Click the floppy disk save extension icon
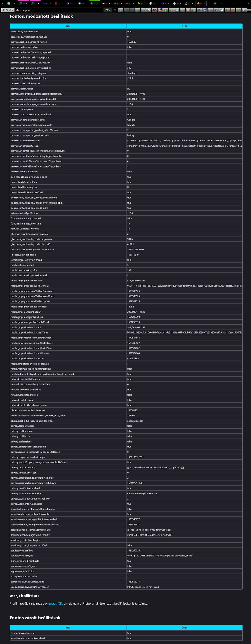Viewport: 251px width, 644px height. click(222, 10)
